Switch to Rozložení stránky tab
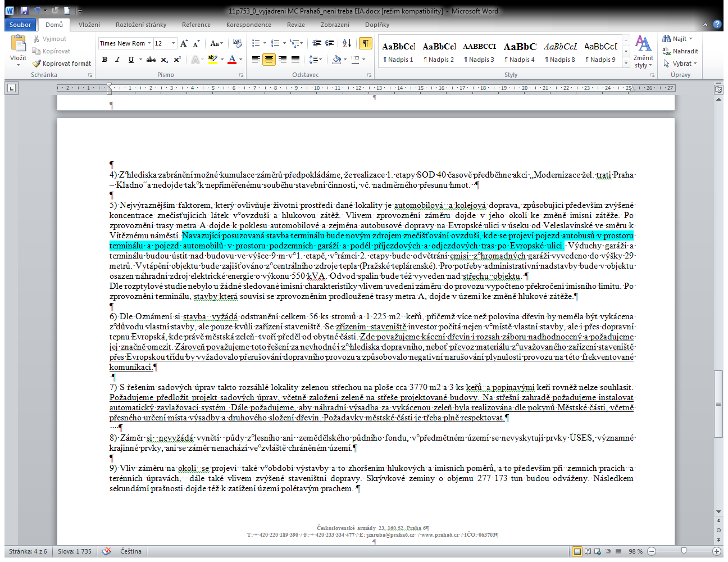Image resolution: width=728 pixels, height=562 pixels. pos(141,25)
